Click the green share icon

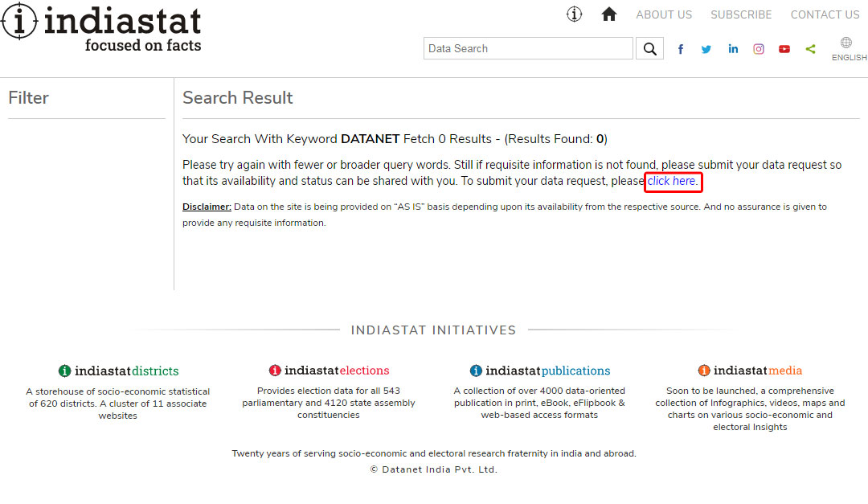click(810, 49)
